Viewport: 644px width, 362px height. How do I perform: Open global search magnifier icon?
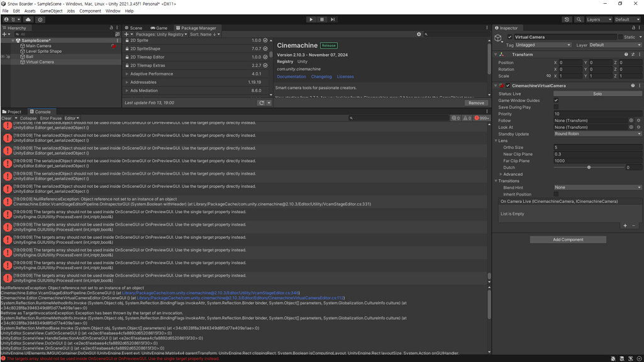click(579, 19)
